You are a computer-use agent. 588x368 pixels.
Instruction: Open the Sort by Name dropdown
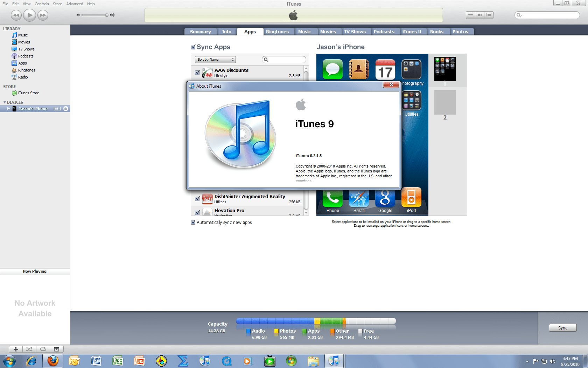point(215,60)
